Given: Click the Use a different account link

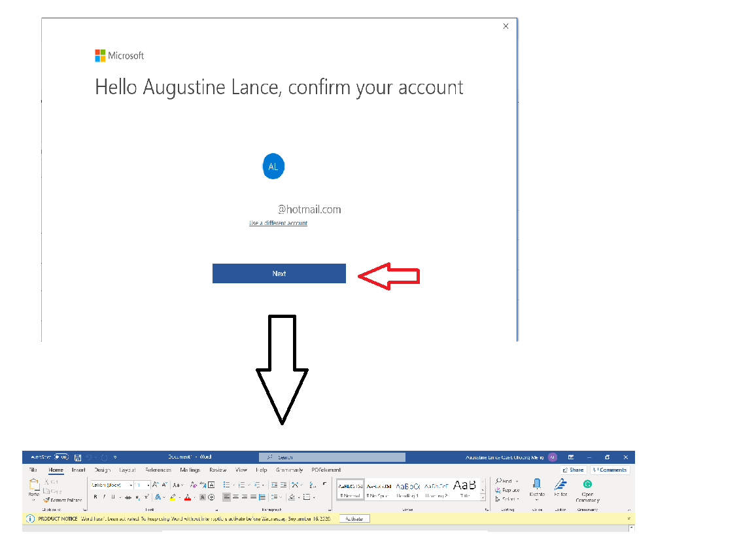Looking at the screenshot, I should 278,223.
